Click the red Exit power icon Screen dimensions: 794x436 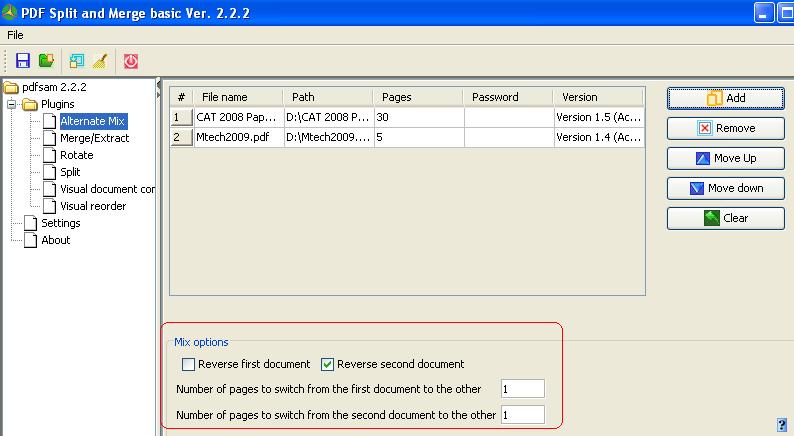click(131, 61)
